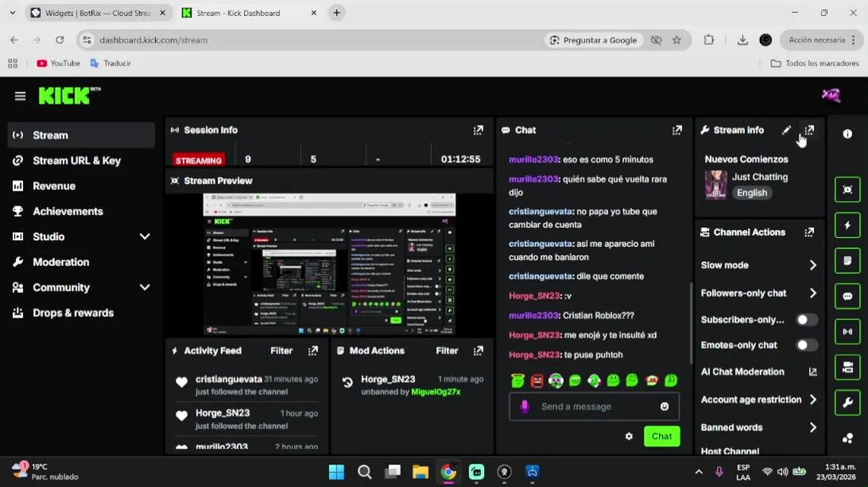Pop out the Mod Actions panel
This screenshot has width=868, height=487.
(x=479, y=350)
